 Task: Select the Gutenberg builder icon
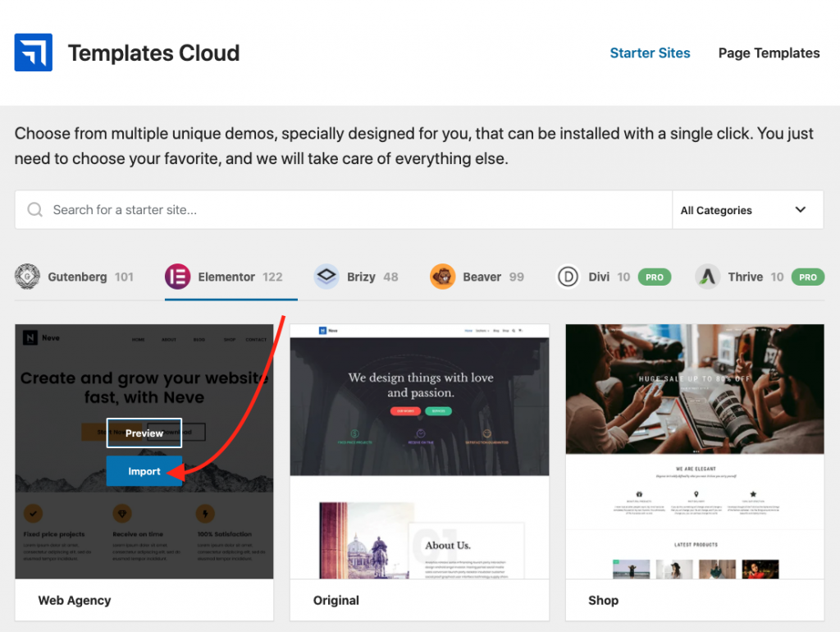click(27, 277)
